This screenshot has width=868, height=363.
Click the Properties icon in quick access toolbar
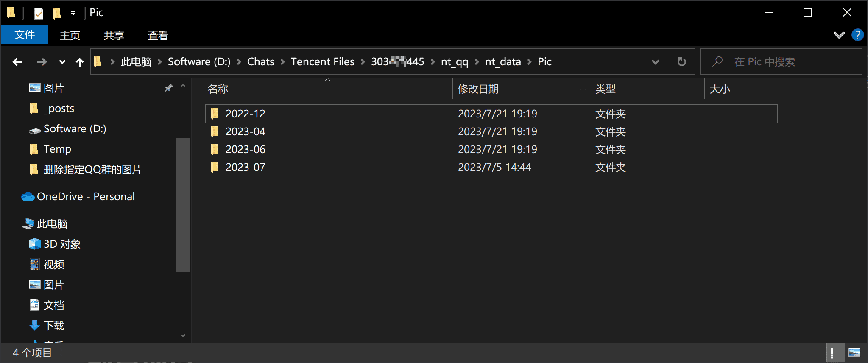(x=39, y=13)
